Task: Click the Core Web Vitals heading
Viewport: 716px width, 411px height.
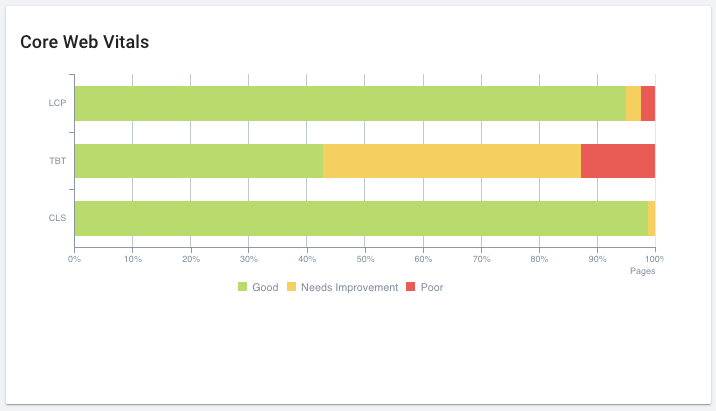Action: point(85,43)
